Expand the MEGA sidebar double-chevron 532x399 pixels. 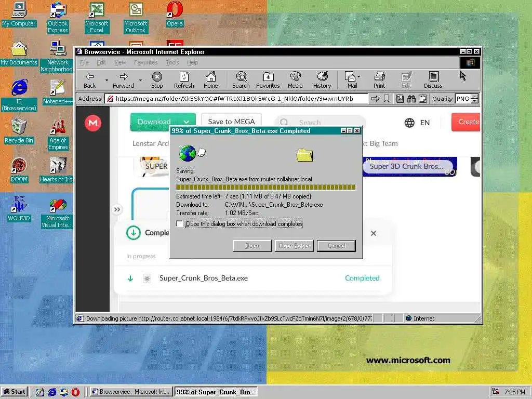point(117,209)
